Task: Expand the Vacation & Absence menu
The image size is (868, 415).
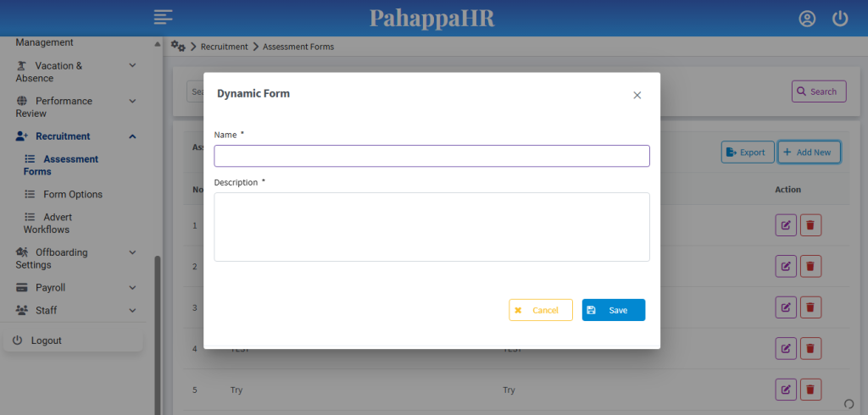Action: click(132, 65)
